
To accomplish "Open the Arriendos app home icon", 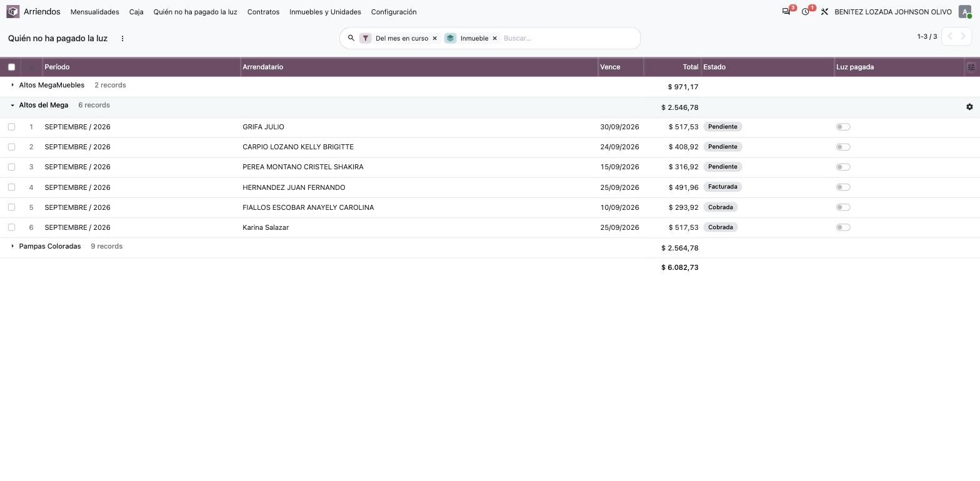I will [x=13, y=12].
